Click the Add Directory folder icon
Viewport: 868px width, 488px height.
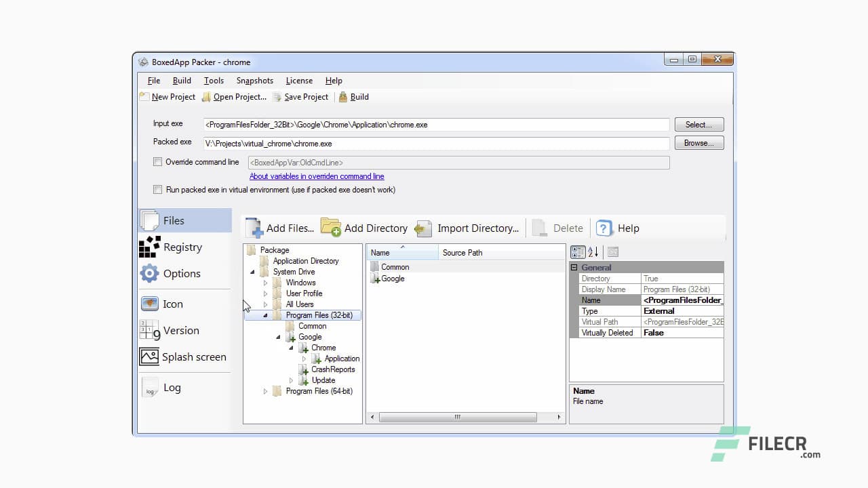pos(331,228)
